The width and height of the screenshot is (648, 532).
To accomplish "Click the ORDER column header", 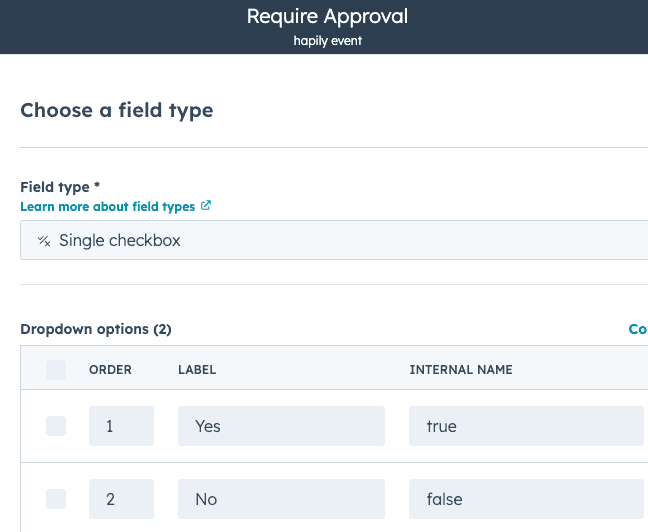I will point(110,370).
